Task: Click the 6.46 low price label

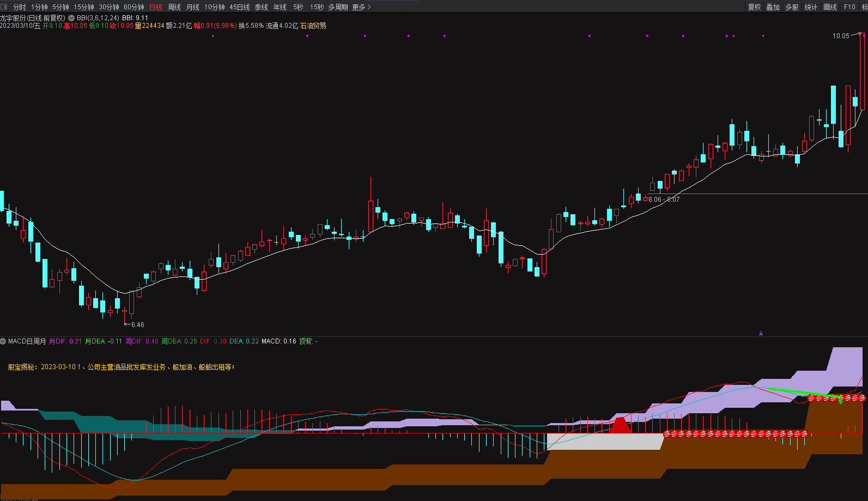Action: tap(138, 325)
